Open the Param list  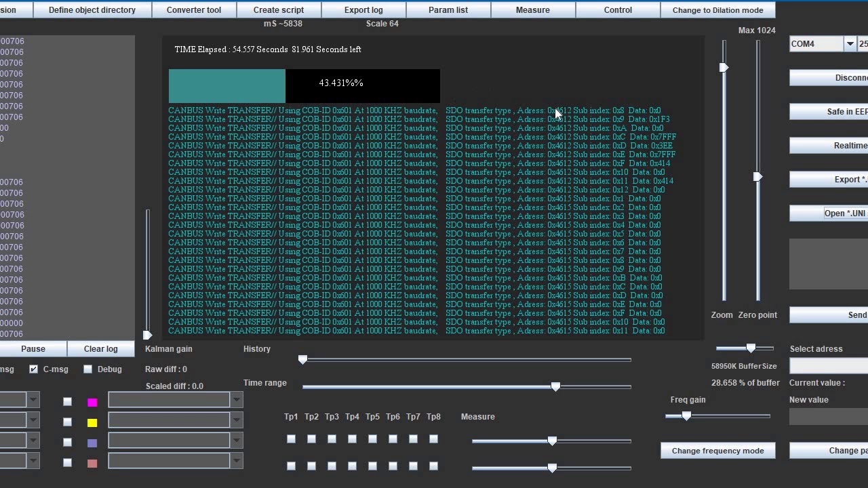coord(448,9)
